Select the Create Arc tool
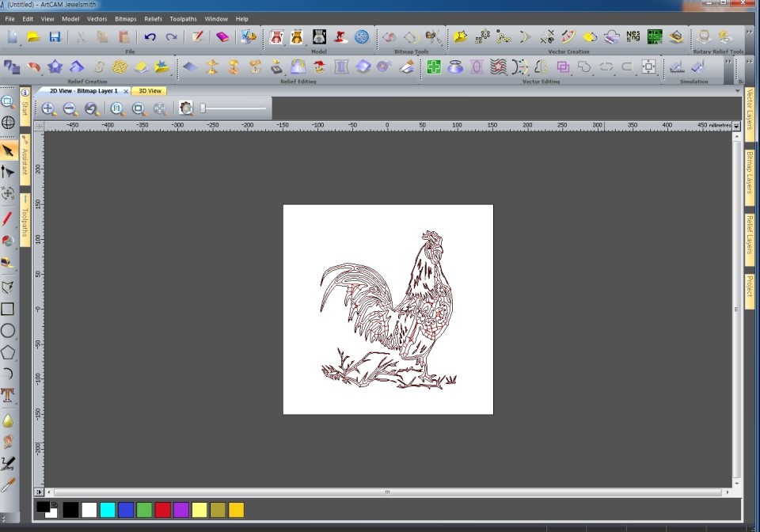Image resolution: width=760 pixels, height=532 pixels. (x=7, y=374)
